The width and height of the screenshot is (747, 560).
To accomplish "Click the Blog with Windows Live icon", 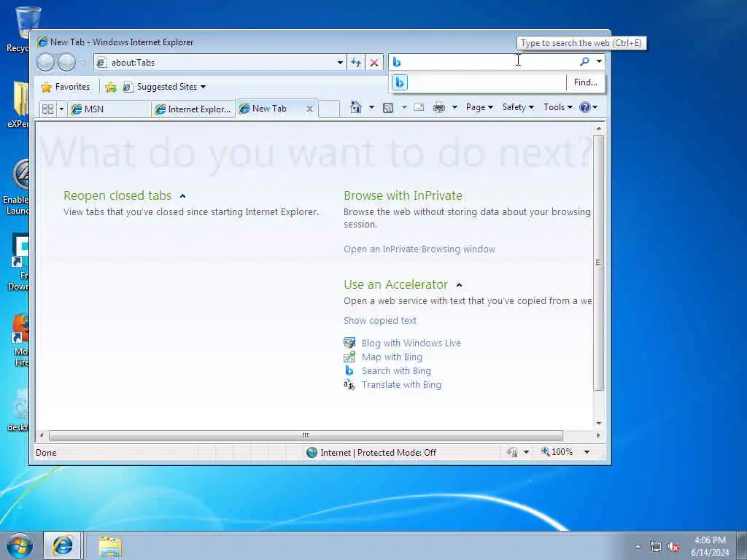I will (x=349, y=343).
